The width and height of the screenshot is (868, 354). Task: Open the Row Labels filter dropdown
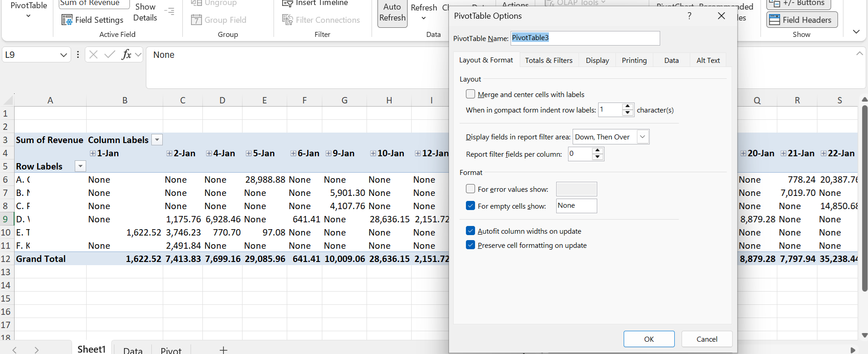point(80,166)
